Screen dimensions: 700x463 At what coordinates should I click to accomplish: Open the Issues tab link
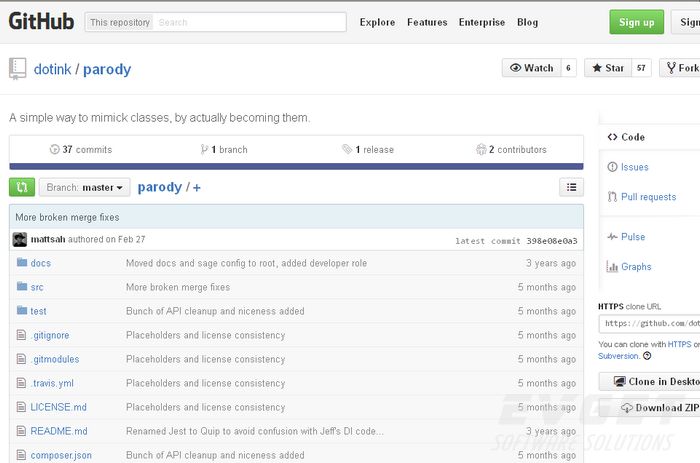(634, 167)
